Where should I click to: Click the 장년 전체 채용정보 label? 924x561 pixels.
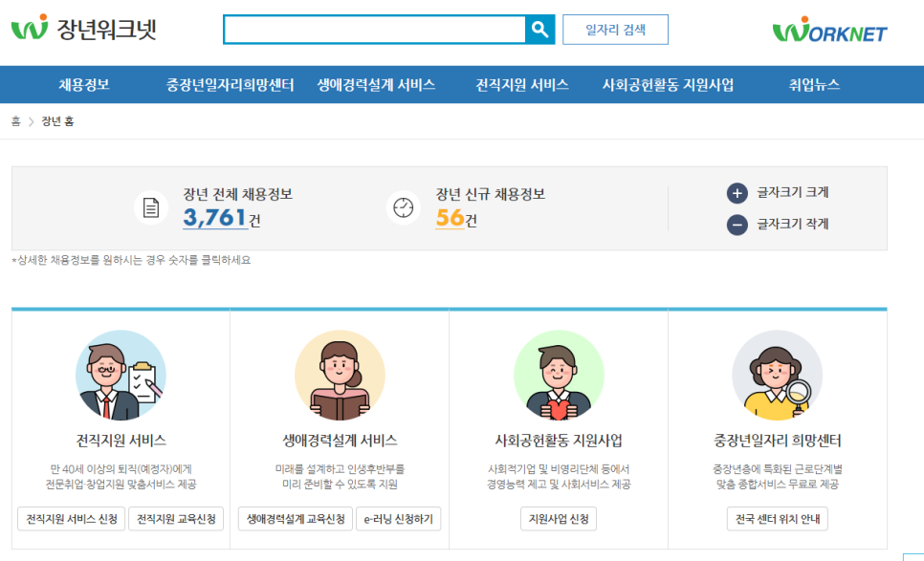click(237, 194)
